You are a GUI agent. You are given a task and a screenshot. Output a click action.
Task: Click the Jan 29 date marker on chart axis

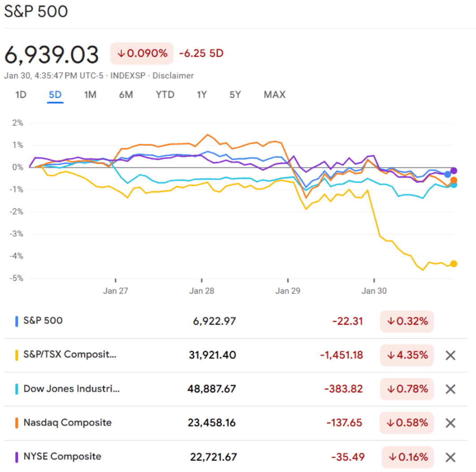point(288,291)
